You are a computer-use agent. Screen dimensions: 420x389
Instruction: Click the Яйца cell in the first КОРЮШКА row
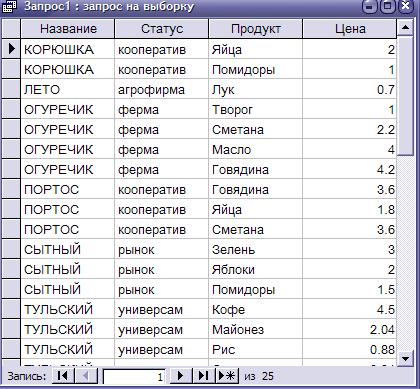[x=256, y=49]
